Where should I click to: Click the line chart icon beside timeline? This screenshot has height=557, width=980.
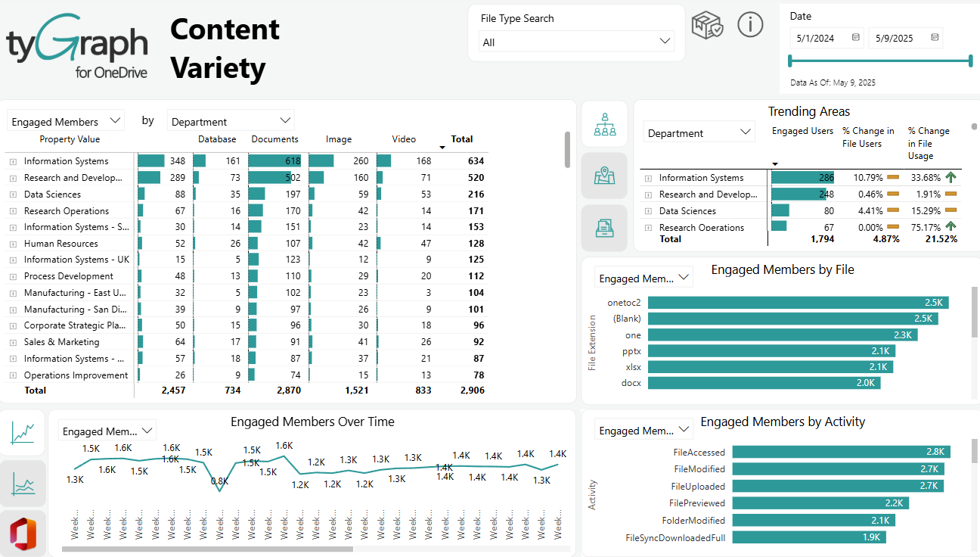pos(23,433)
